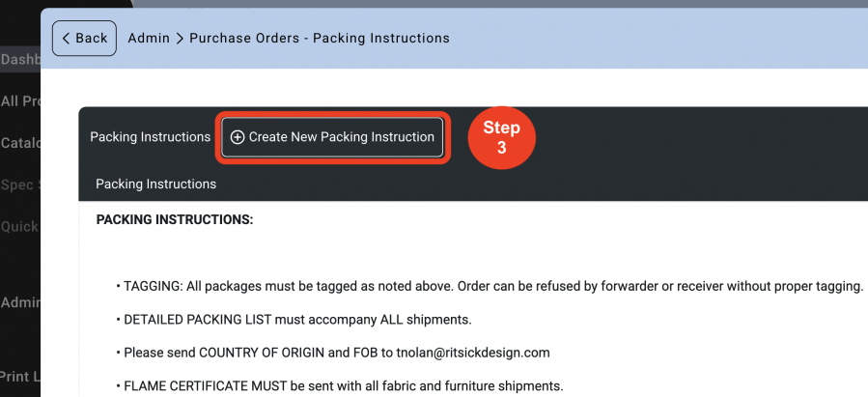Screen dimensions: 868x397
Task: Open Spec Sheets sidebar item
Action: tap(20, 184)
